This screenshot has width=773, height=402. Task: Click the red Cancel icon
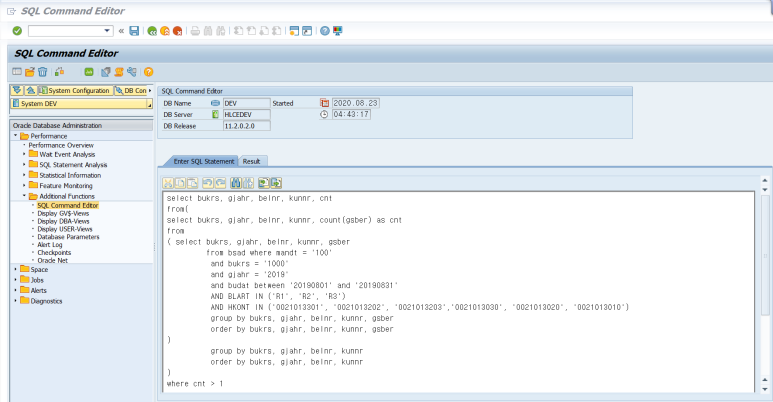[x=177, y=31]
